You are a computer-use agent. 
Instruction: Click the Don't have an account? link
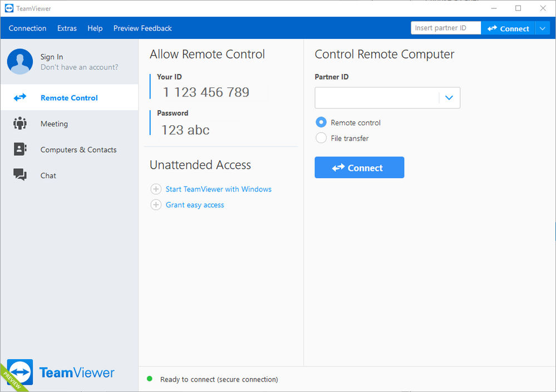[x=80, y=67]
